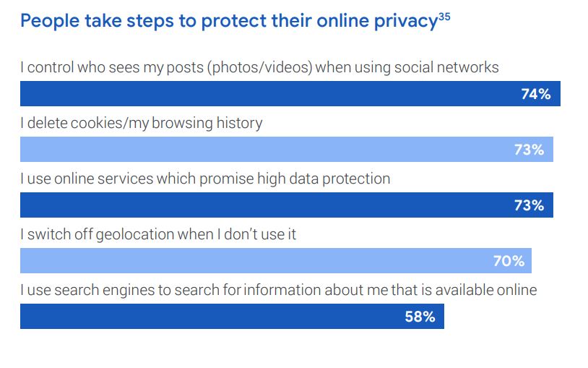Click the 58% value label
Screen dimensions: 588x368
420,317
